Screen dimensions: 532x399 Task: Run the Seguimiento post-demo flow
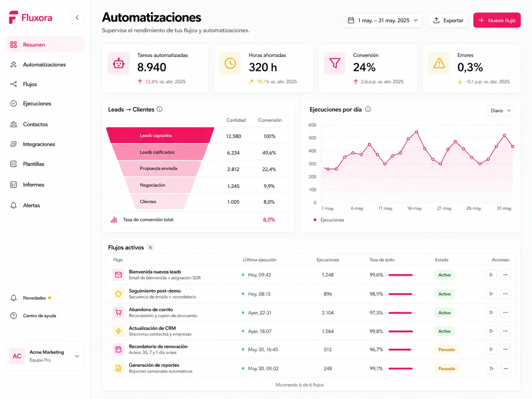click(491, 294)
